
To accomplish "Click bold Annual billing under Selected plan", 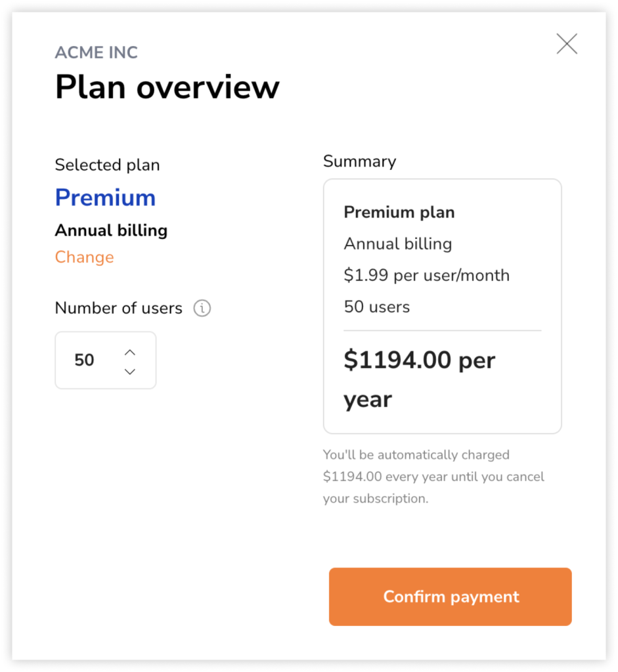I will tap(111, 230).
